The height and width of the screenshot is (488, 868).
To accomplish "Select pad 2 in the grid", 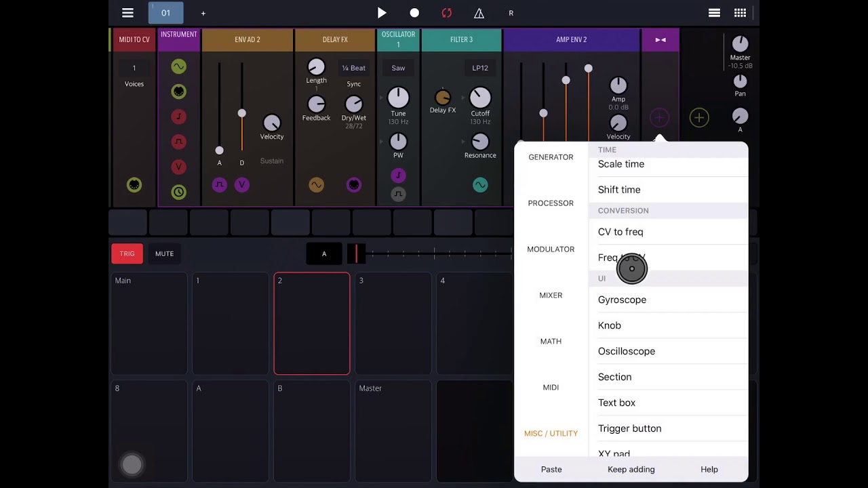I will [x=312, y=323].
